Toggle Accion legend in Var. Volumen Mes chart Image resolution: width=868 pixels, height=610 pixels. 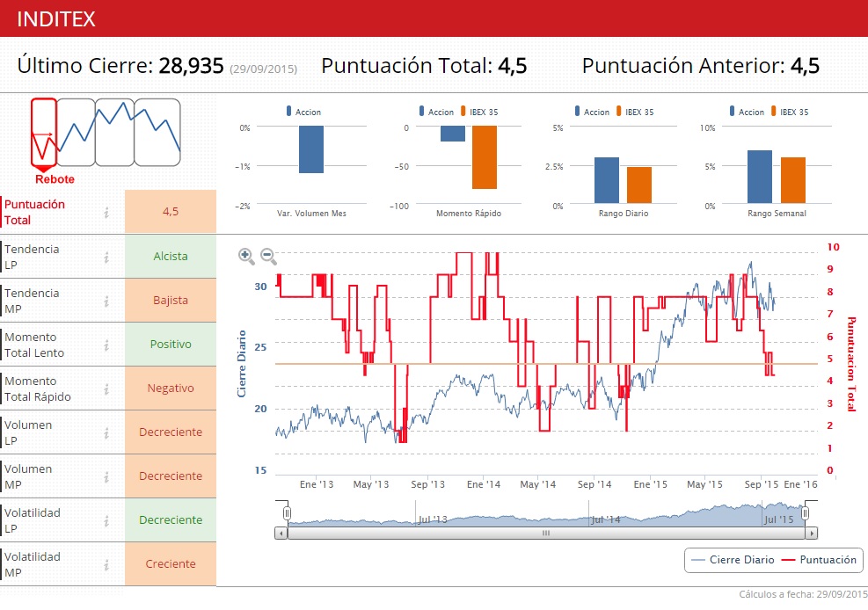click(303, 112)
